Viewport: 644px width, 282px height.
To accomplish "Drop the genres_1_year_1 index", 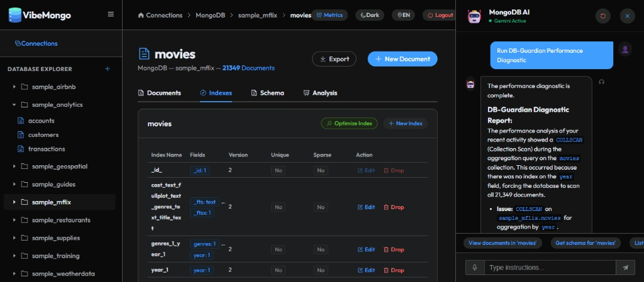I will tap(394, 249).
